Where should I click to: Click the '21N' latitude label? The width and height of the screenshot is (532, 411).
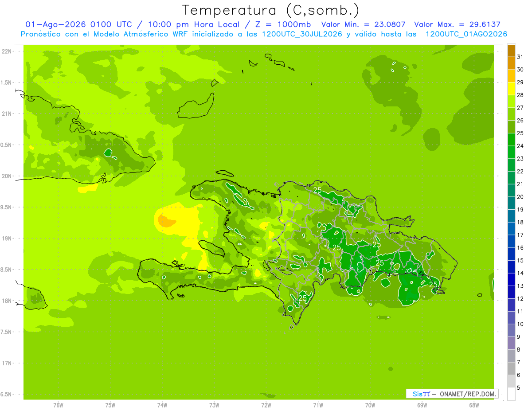pyautogui.click(x=7, y=114)
